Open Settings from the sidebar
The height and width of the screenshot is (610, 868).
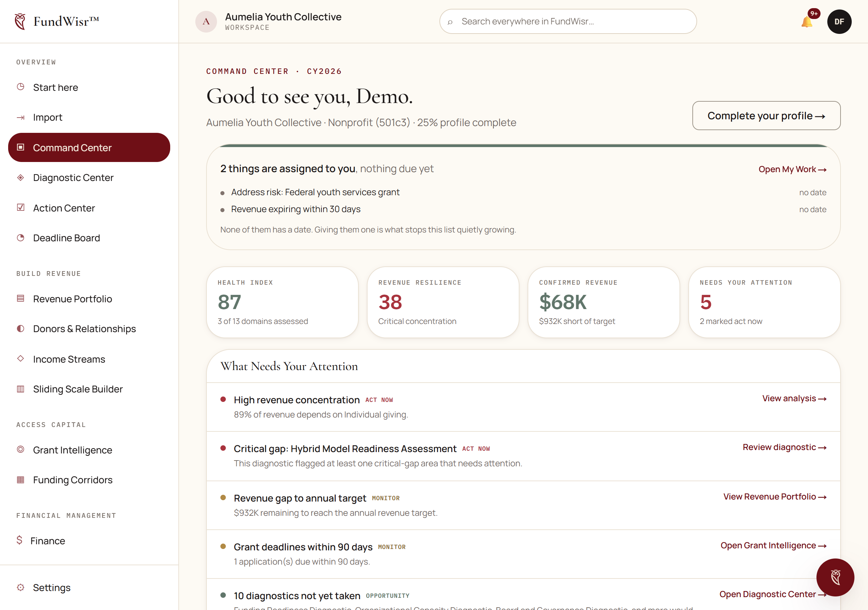89,588
